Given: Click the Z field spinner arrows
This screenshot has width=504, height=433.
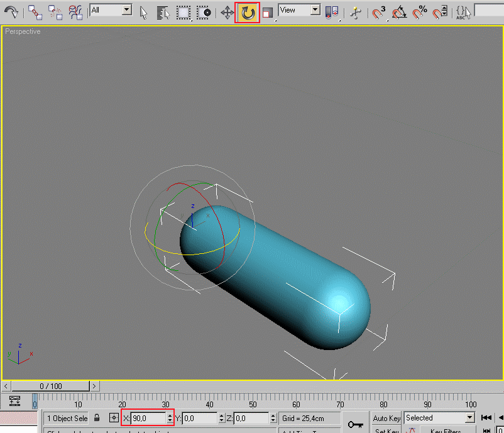Looking at the screenshot, I should coord(273,418).
